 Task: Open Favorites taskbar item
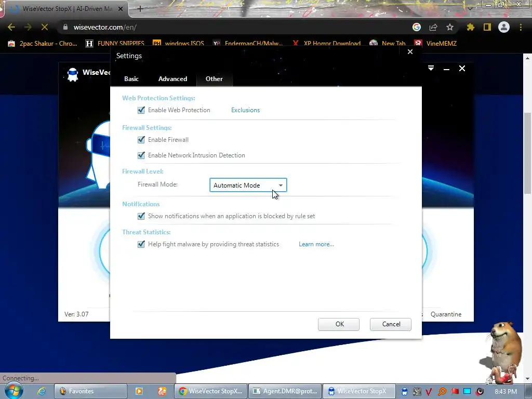pos(90,391)
